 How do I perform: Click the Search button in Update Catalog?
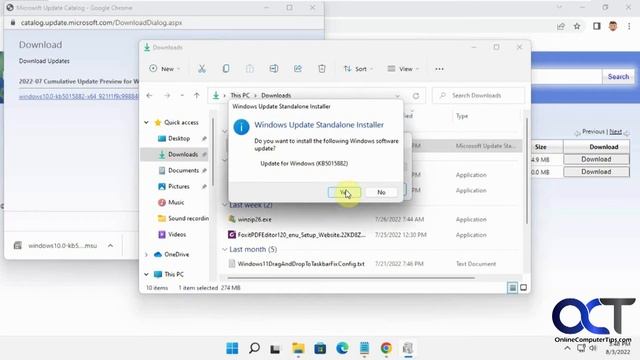click(x=618, y=77)
